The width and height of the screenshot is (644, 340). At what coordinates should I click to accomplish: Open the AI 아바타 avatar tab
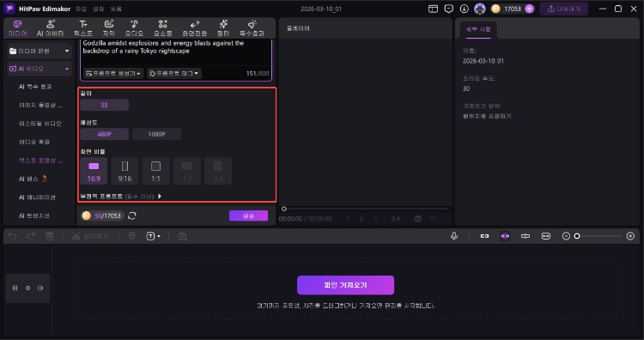click(50, 28)
